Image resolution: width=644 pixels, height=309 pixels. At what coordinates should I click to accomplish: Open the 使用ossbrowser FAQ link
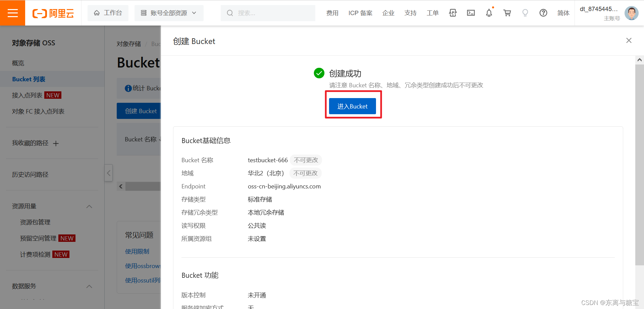[x=143, y=266]
